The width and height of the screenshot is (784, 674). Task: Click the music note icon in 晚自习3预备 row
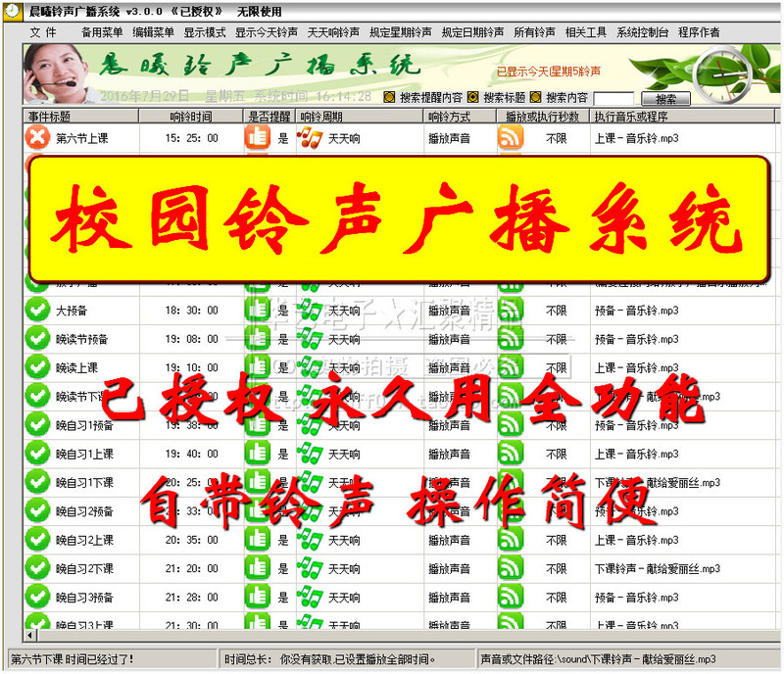(310, 598)
